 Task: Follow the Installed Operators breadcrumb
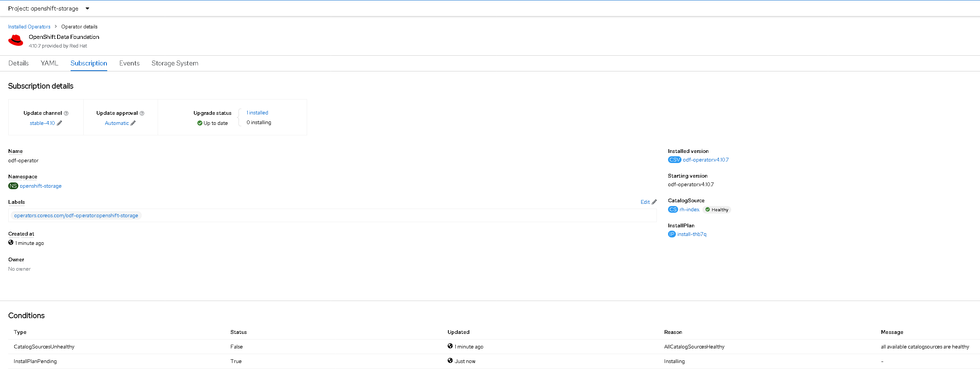pos(29,27)
